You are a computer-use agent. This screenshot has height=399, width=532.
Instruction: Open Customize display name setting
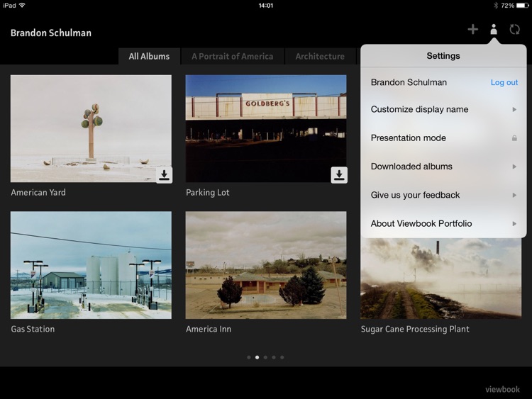click(443, 110)
